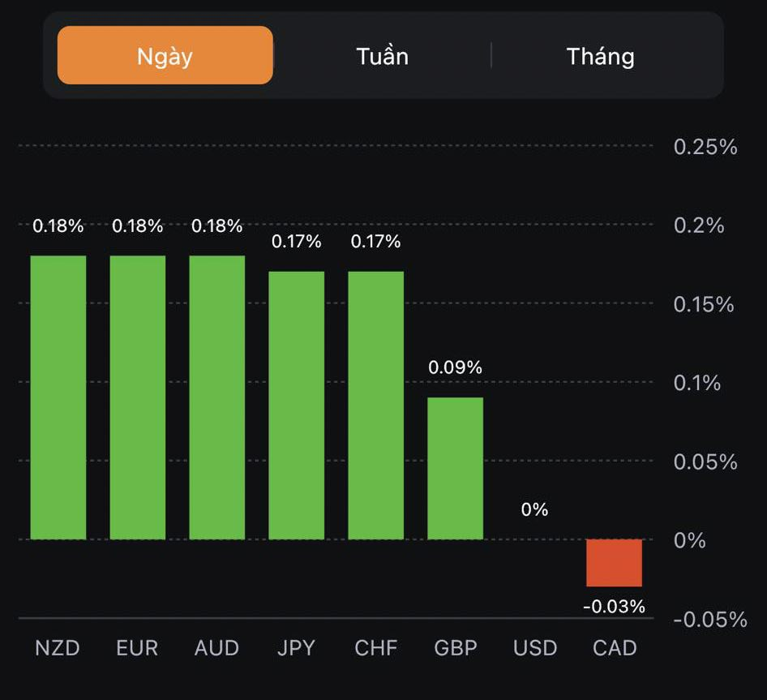Viewport: 767px width, 700px height.
Task: Click the USD 0% value label
Action: [535, 509]
